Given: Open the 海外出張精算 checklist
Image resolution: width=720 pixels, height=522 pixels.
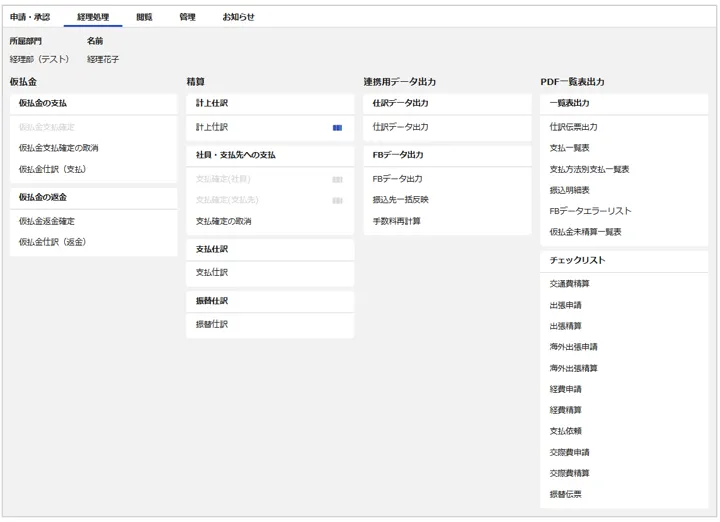Looking at the screenshot, I should (x=573, y=368).
